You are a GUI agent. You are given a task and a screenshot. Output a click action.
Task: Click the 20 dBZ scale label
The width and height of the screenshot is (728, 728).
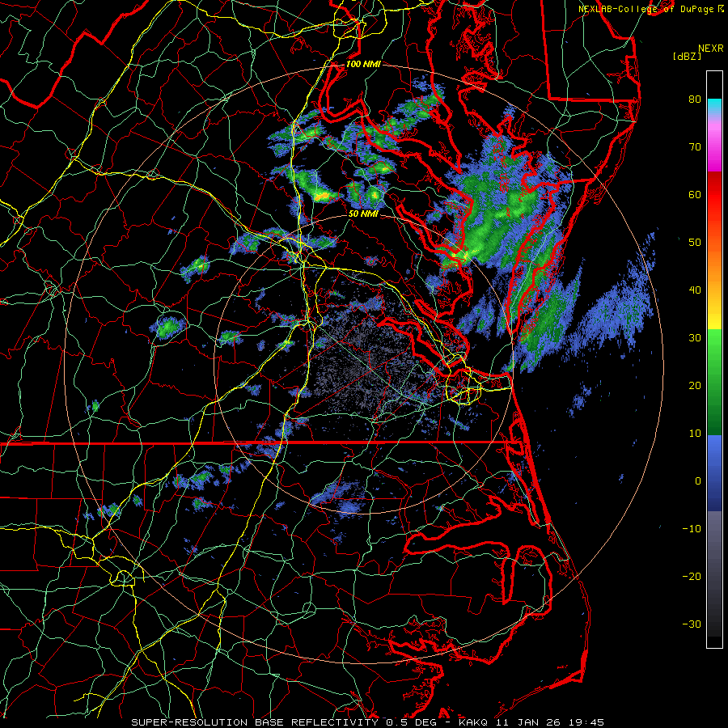[695, 386]
